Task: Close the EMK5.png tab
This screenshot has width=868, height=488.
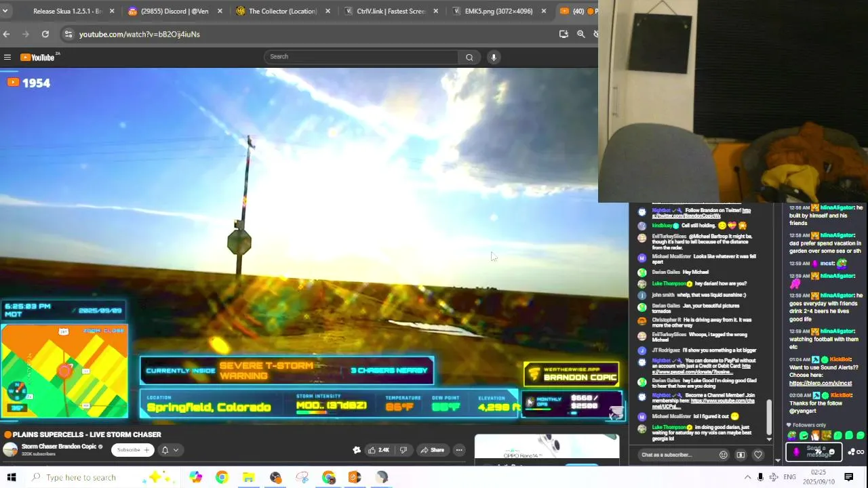Action: pyautogui.click(x=544, y=11)
